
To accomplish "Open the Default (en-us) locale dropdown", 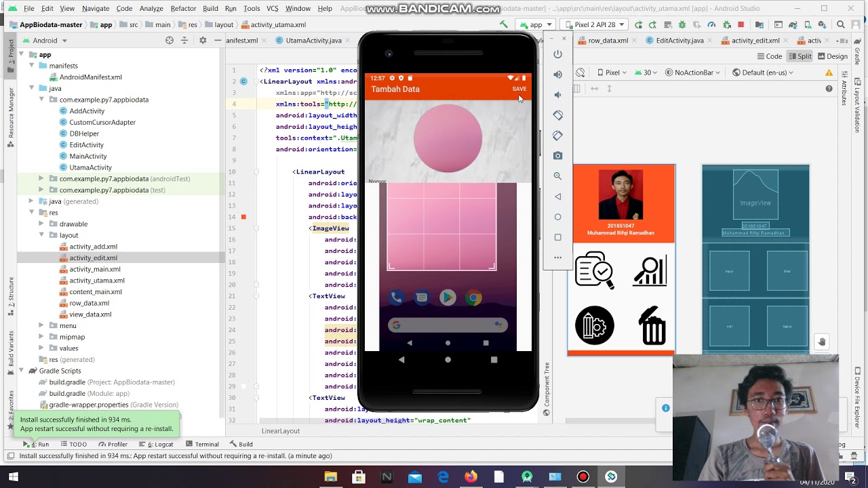I will pos(763,73).
